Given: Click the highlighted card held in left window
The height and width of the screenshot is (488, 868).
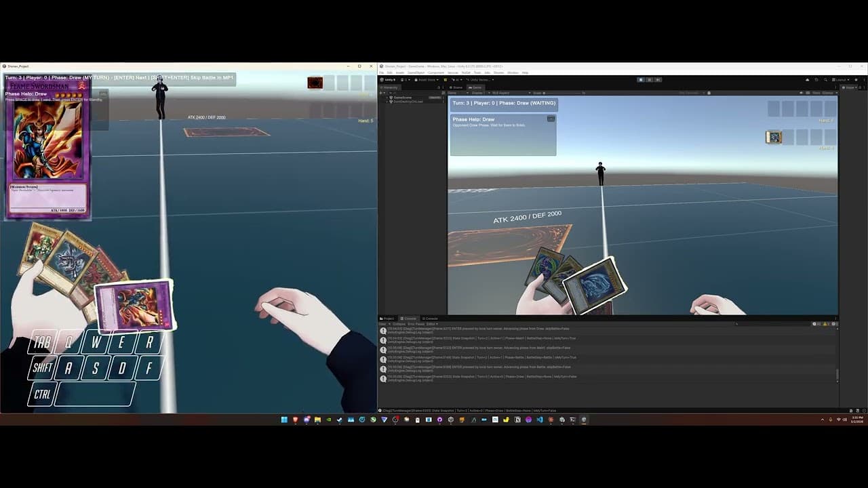Looking at the screenshot, I should pyautogui.click(x=134, y=305).
